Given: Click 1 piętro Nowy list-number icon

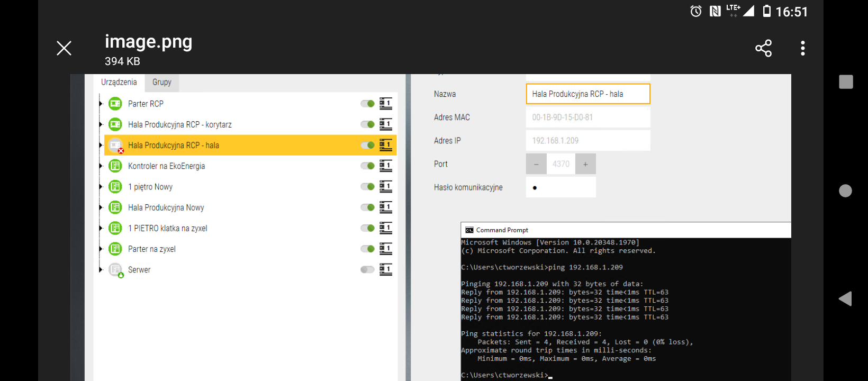Looking at the screenshot, I should [x=386, y=186].
